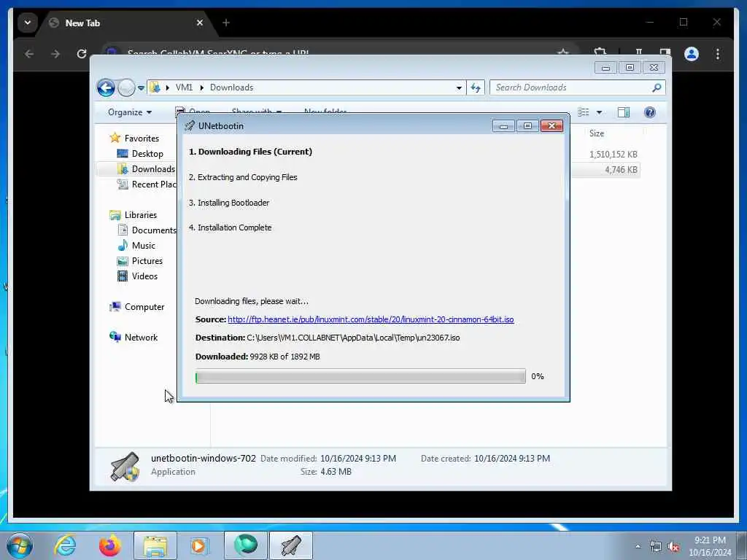
Task: Click the muted volume tray icon
Action: coord(673,547)
